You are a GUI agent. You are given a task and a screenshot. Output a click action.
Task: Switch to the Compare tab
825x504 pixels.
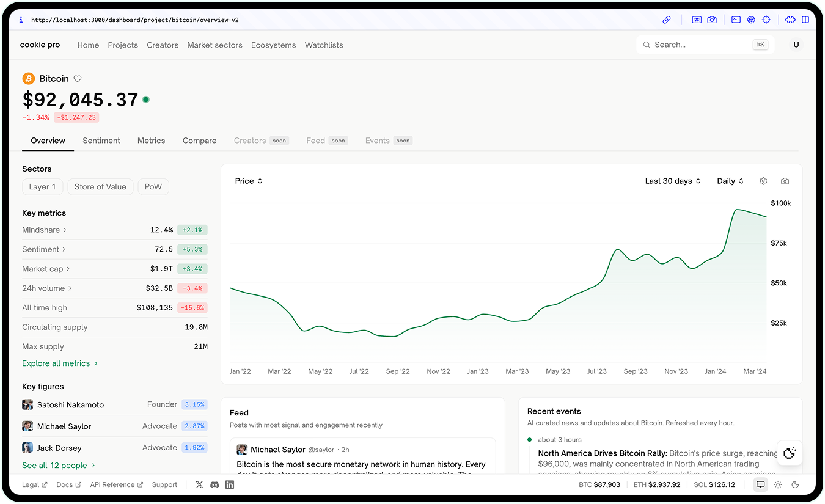[200, 141]
